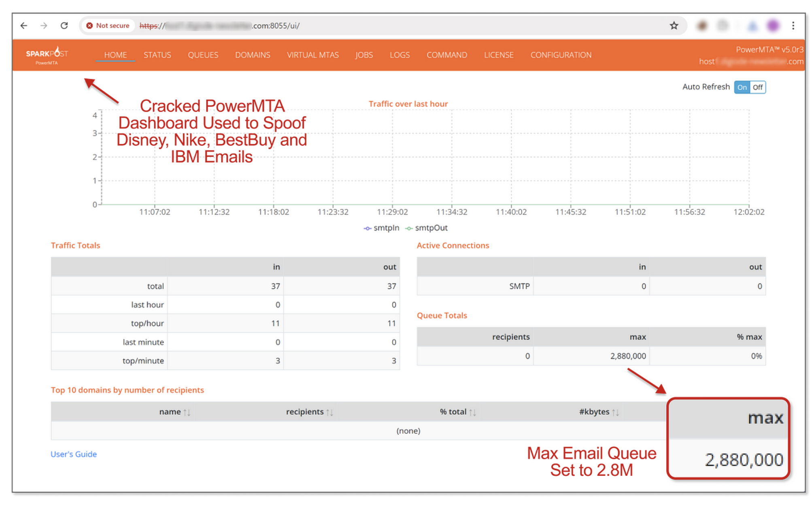This screenshot has width=812, height=505.
Task: Click the Traffic over last hour chart title
Action: point(408,104)
